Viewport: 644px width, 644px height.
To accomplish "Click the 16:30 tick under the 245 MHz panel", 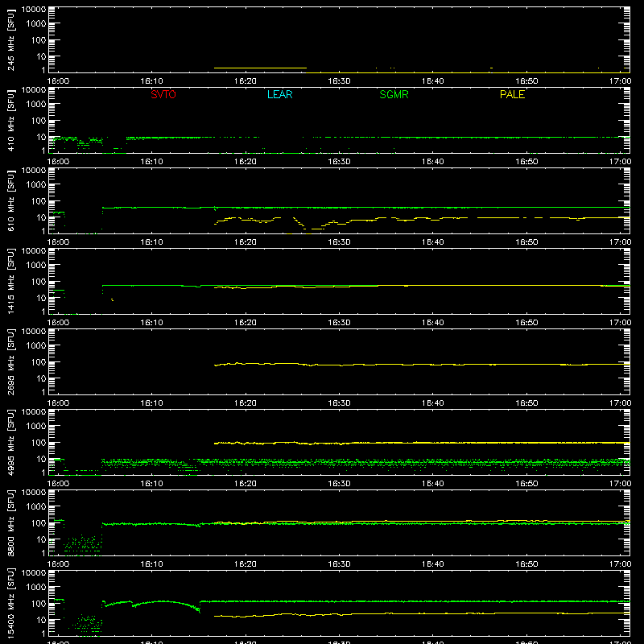I will click(x=339, y=81).
